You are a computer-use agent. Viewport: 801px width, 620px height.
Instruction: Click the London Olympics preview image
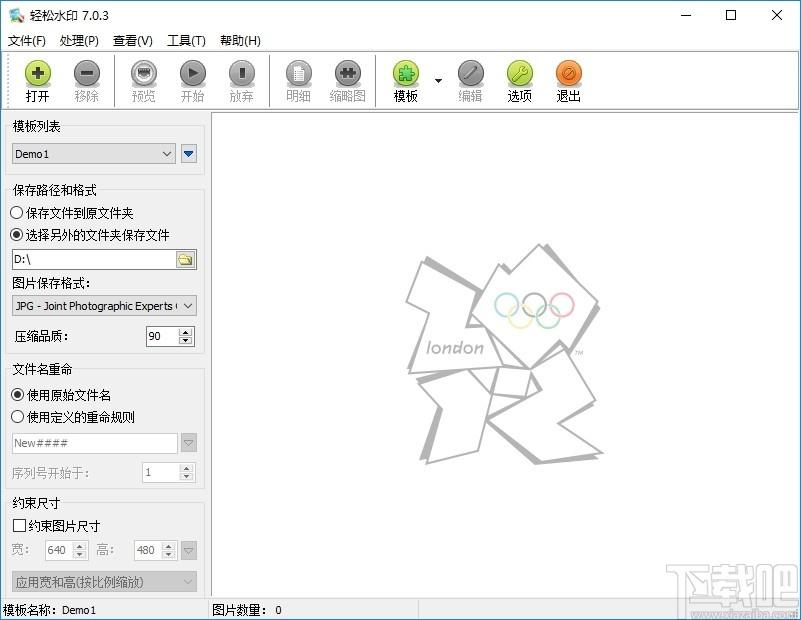click(x=504, y=354)
